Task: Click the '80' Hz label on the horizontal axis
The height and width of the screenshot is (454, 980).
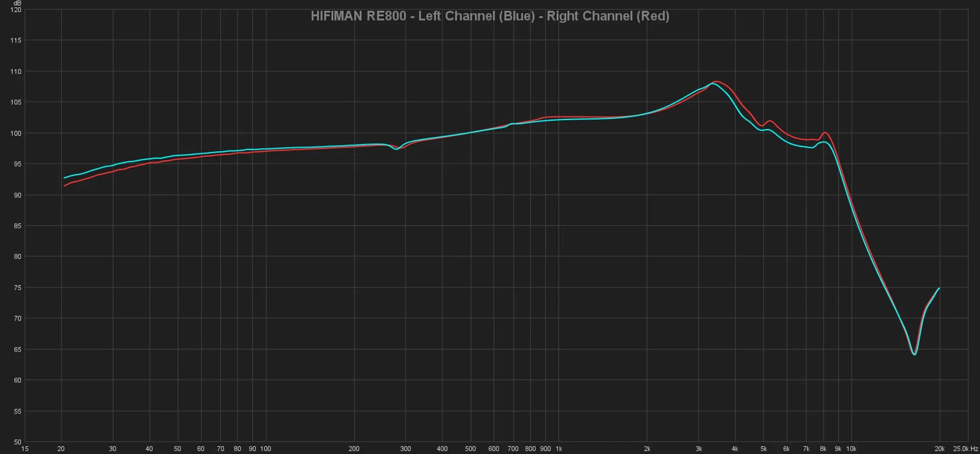Action: click(237, 449)
